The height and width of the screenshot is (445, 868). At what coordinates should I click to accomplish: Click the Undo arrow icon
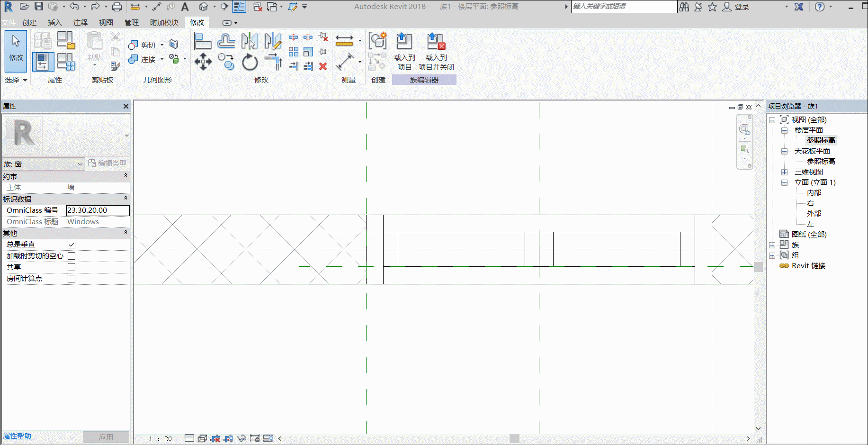click(x=74, y=7)
